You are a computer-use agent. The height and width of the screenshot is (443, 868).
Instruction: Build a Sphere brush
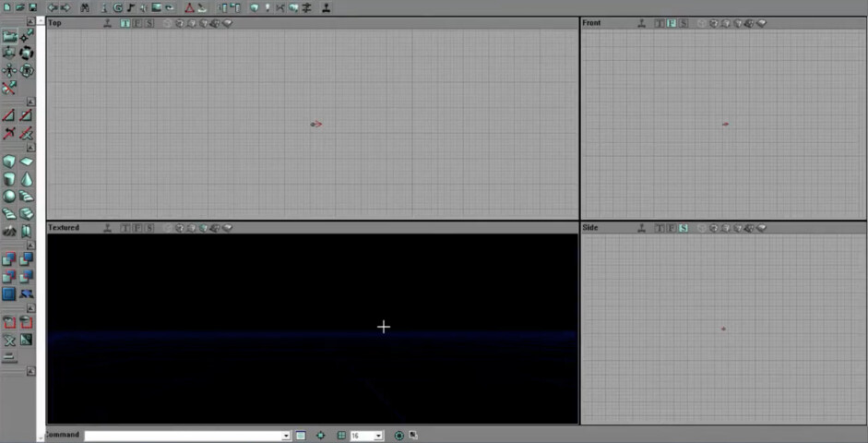[x=9, y=196]
